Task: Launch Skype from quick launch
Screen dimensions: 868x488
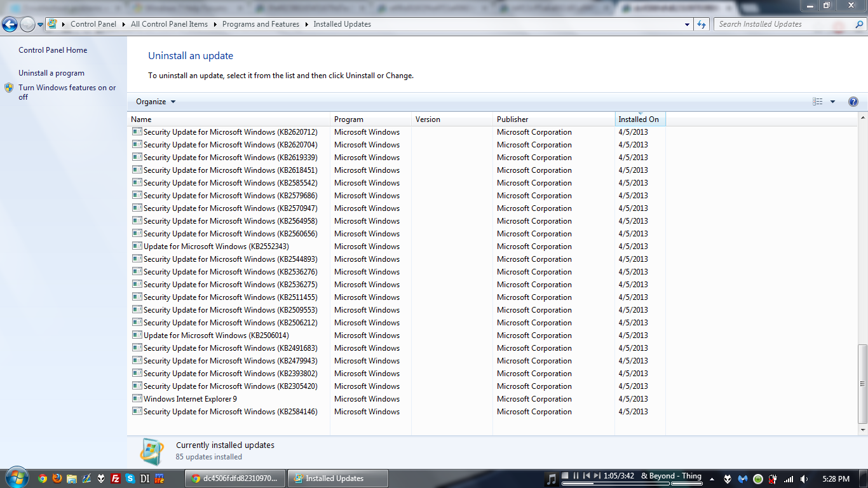Action: click(130, 478)
